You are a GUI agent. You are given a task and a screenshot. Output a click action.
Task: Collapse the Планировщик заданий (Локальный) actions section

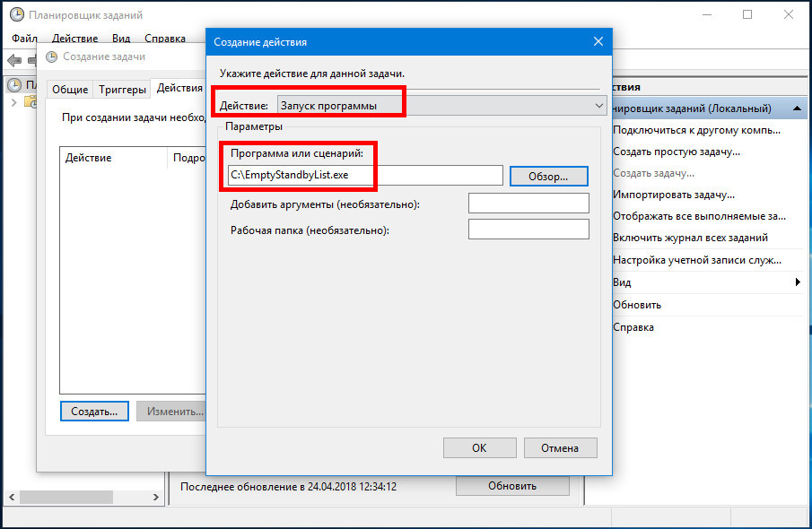pos(797,108)
